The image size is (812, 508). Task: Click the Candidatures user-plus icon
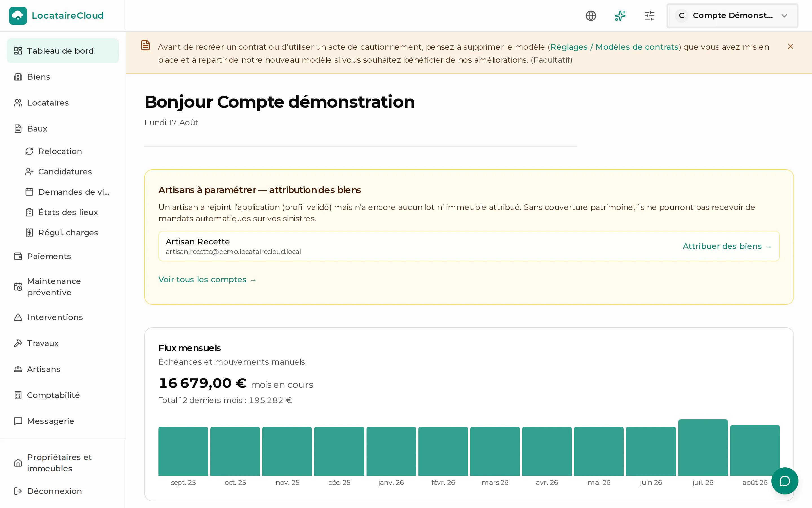tap(29, 172)
